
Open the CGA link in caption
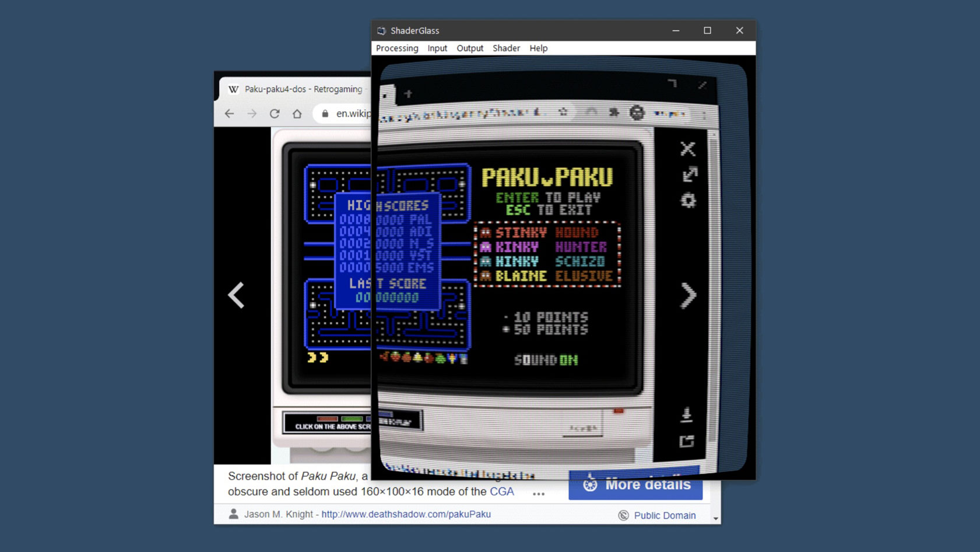502,492
